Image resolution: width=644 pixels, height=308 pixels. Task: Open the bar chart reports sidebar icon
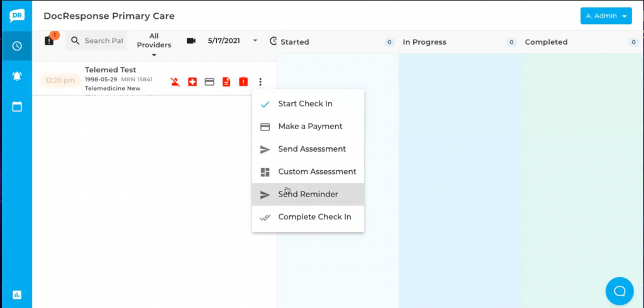[x=17, y=294]
